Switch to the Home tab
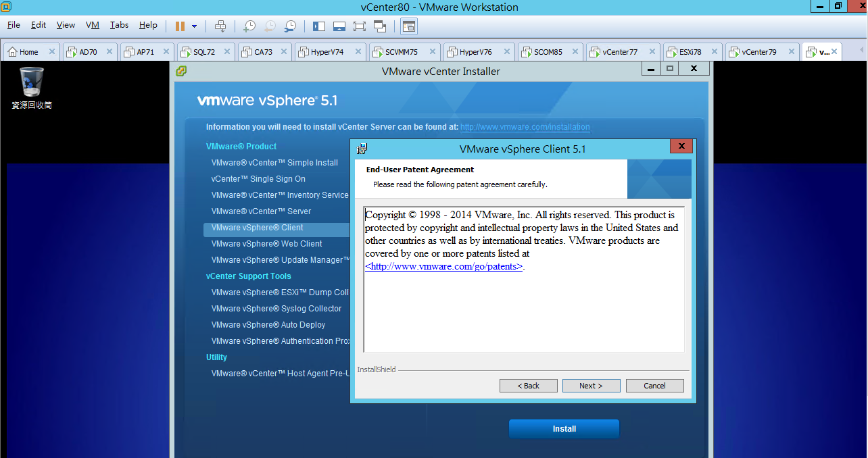The width and height of the screenshot is (868, 458). click(31, 51)
